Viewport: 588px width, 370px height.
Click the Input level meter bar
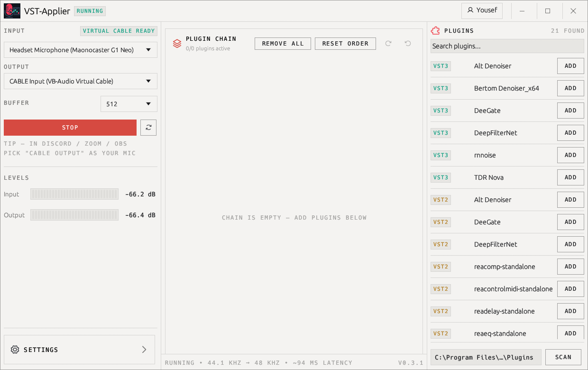coord(74,194)
